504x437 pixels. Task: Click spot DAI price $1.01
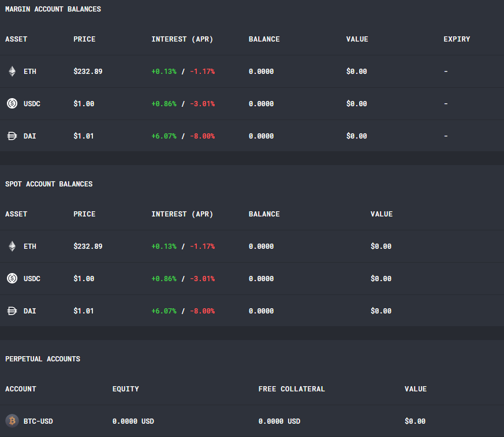click(x=84, y=311)
